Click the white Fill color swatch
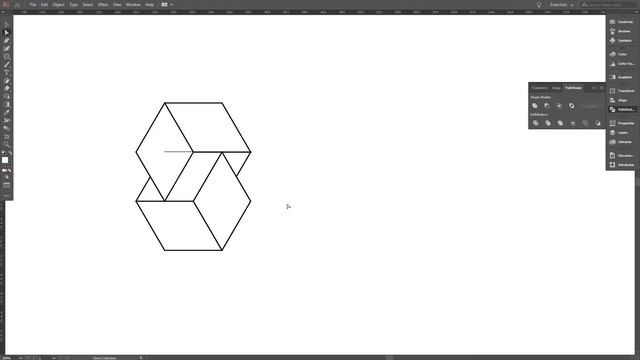Viewport: 640px width, 360px height. 5,160
